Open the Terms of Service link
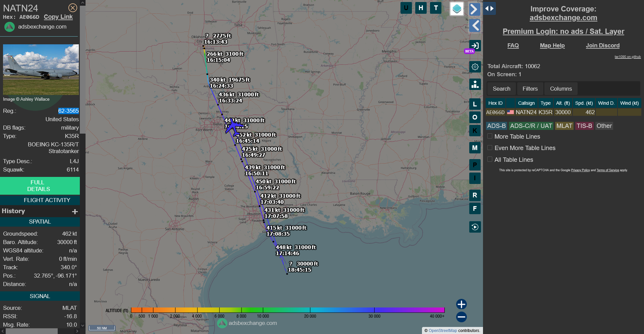 (608, 170)
